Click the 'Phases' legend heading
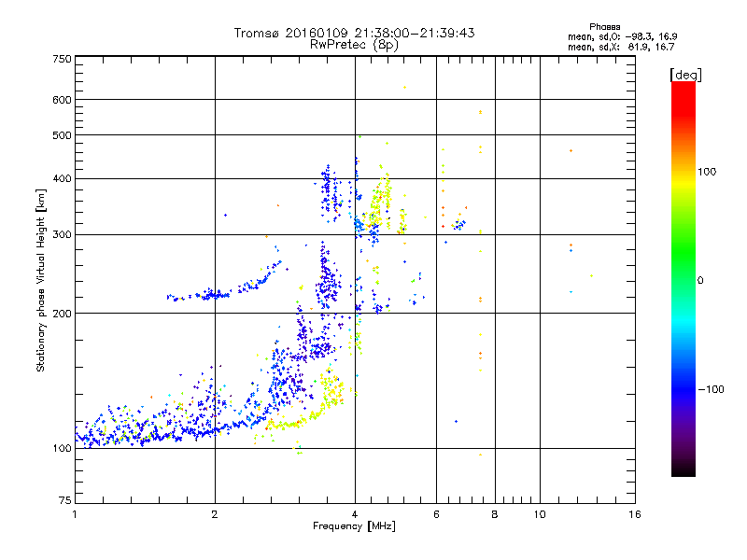Screen dimensions: 747x560 (x=604, y=27)
